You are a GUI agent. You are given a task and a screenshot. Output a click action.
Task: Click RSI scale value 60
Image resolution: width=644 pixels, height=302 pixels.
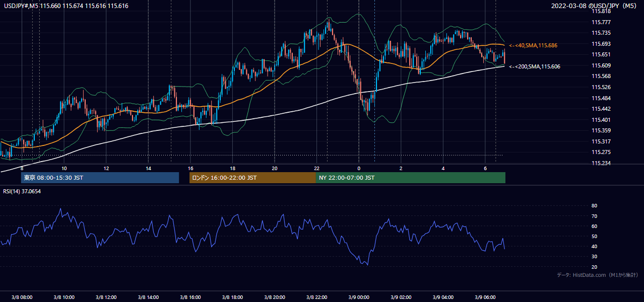click(x=594, y=226)
